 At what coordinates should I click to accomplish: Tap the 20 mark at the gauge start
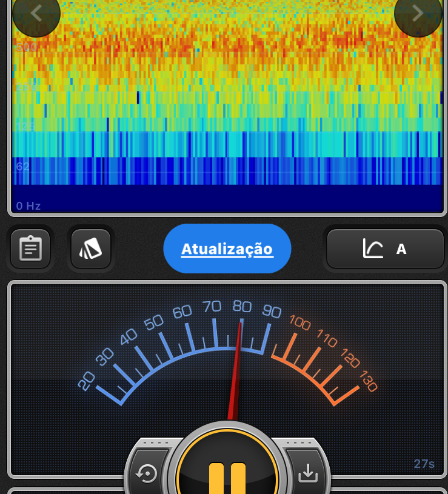tap(87, 381)
